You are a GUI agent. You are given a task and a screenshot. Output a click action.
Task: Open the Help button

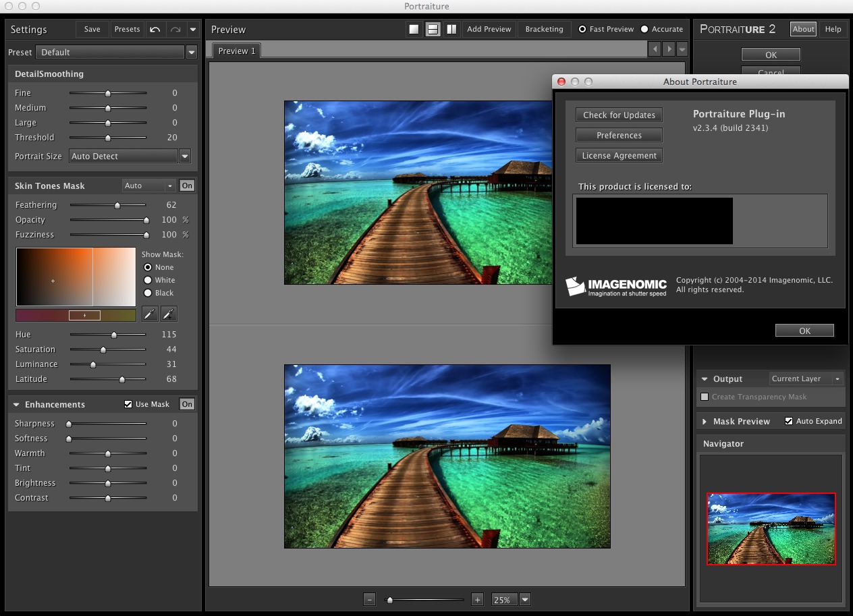tap(833, 29)
